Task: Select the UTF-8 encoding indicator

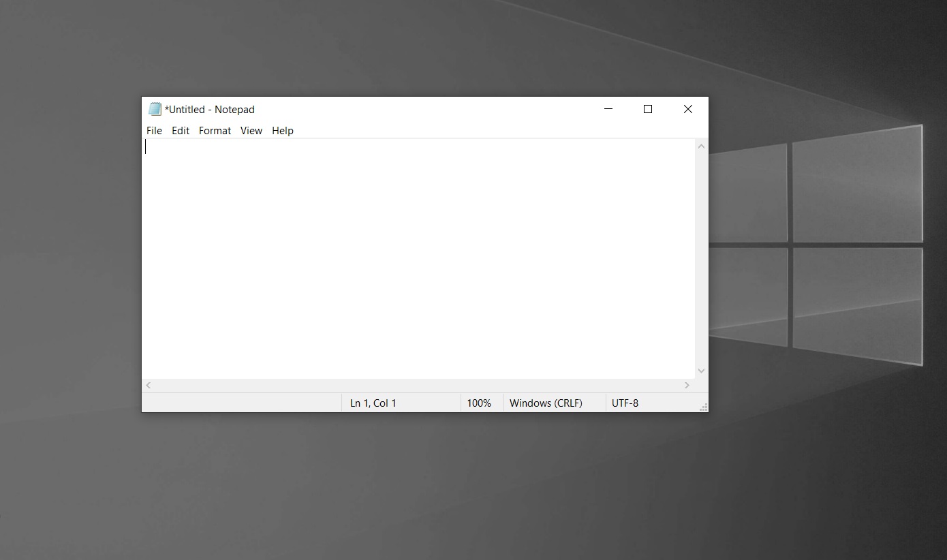Action: (625, 403)
